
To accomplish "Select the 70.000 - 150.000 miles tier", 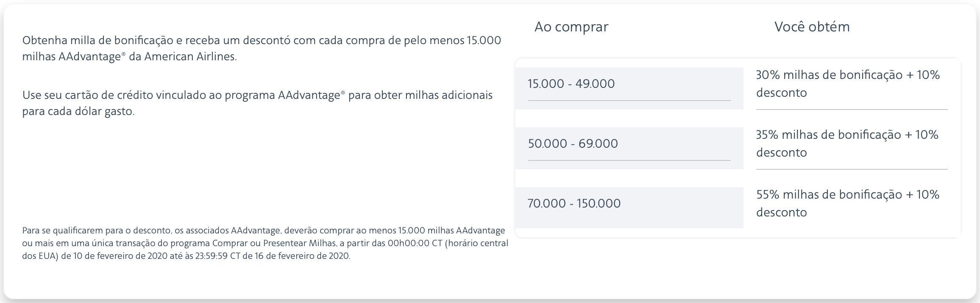I will (x=629, y=208).
